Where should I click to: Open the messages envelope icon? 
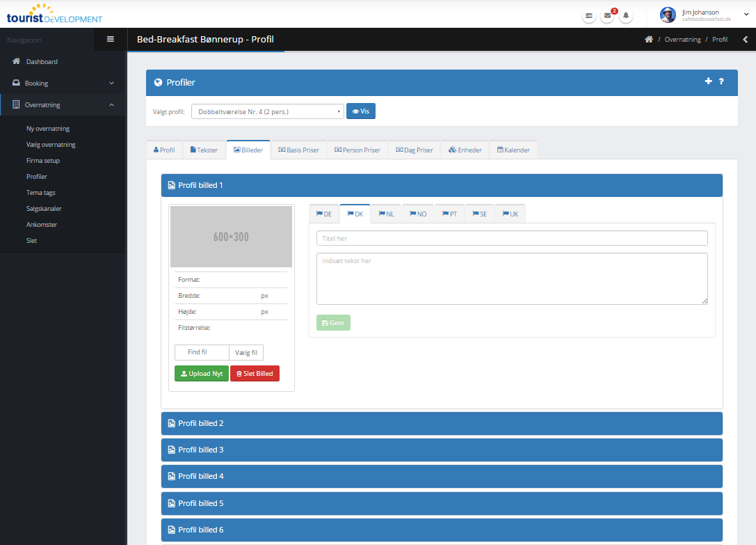(607, 15)
